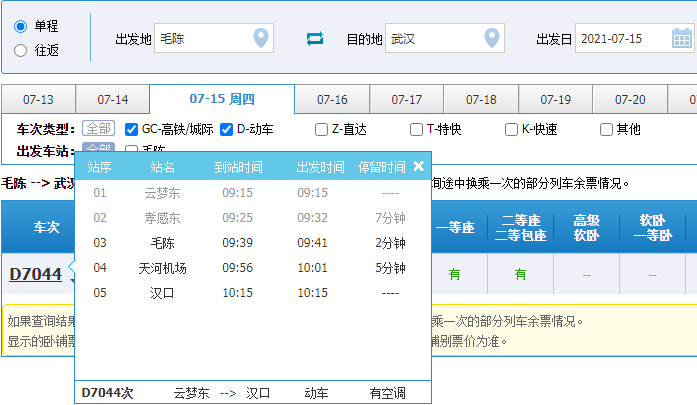Screen dimensions: 697x405
Task: Click the 目的地 input showing 武汉
Action: [430, 39]
